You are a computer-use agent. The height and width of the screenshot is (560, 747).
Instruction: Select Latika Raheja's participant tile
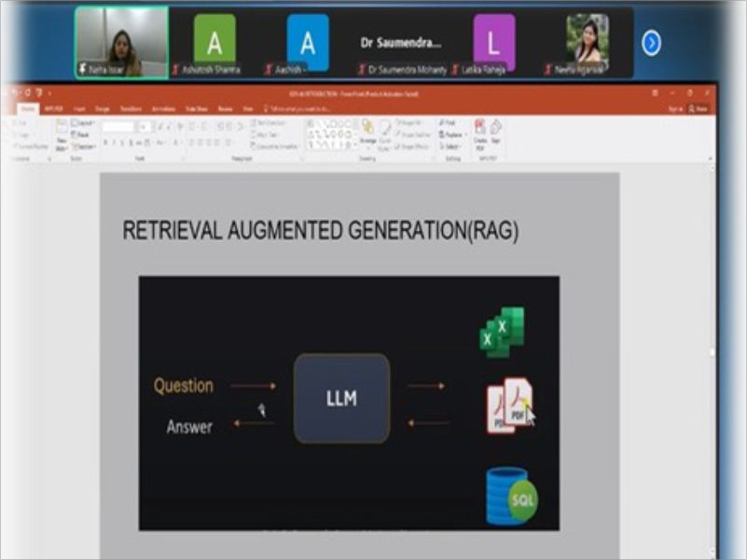click(494, 44)
